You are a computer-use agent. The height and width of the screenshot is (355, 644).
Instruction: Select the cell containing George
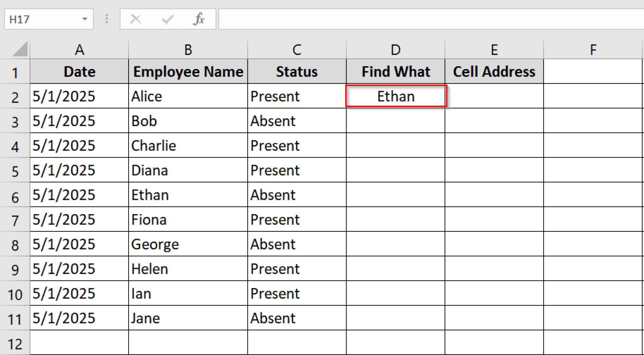click(x=188, y=244)
